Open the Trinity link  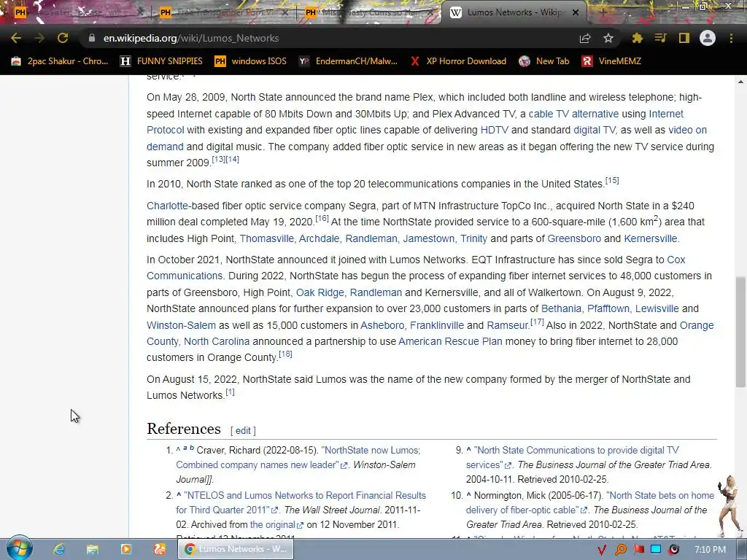tap(473, 238)
